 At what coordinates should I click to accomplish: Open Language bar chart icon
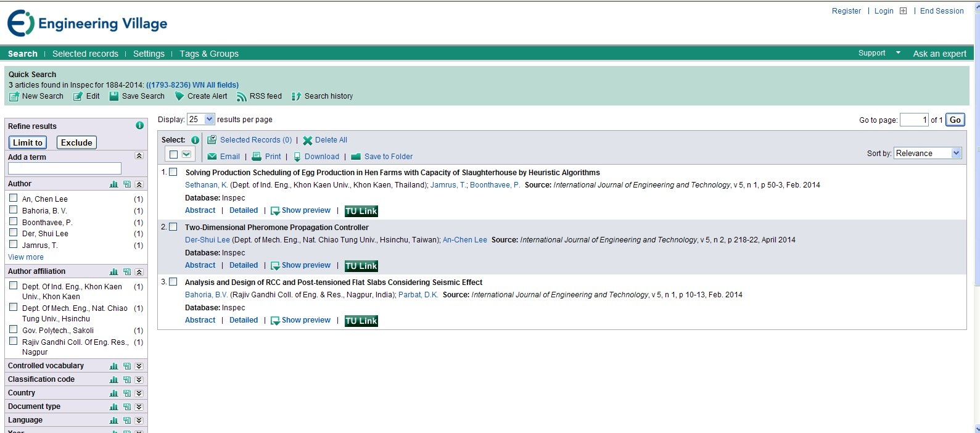point(113,420)
